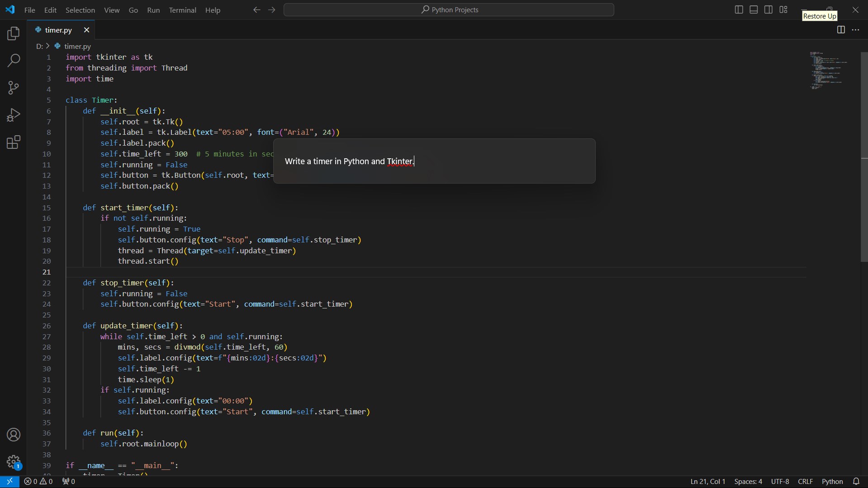Switch to the timer.py tab
868x488 pixels.
pos(58,30)
